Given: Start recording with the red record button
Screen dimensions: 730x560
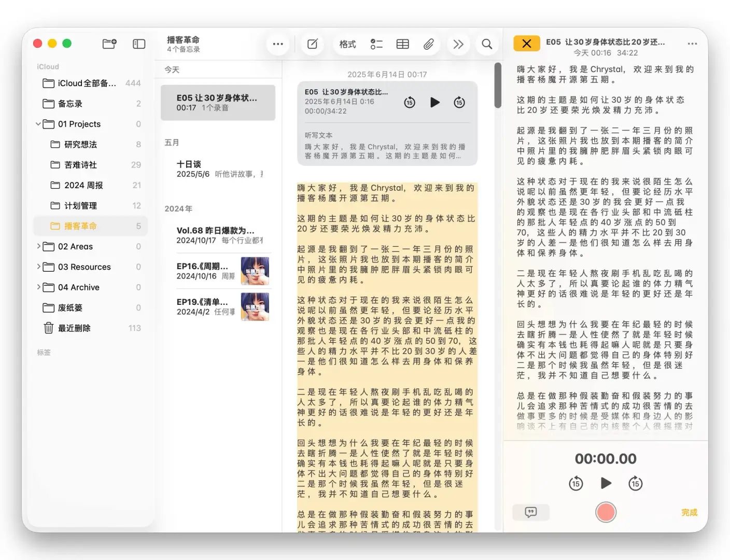Looking at the screenshot, I should (606, 512).
